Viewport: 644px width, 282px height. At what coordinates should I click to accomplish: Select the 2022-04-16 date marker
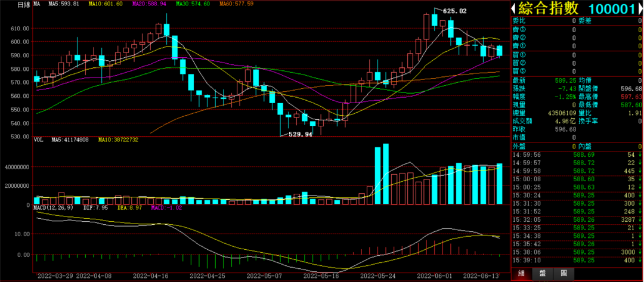(x=150, y=276)
